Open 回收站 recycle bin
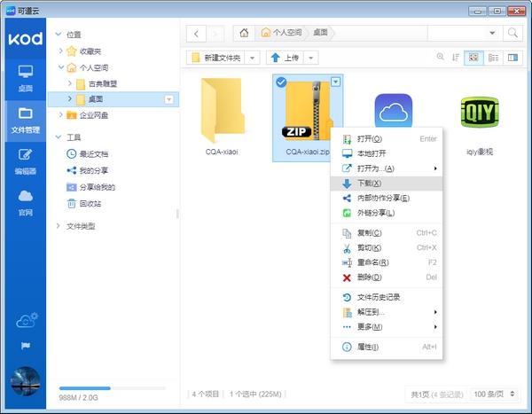 89,203
